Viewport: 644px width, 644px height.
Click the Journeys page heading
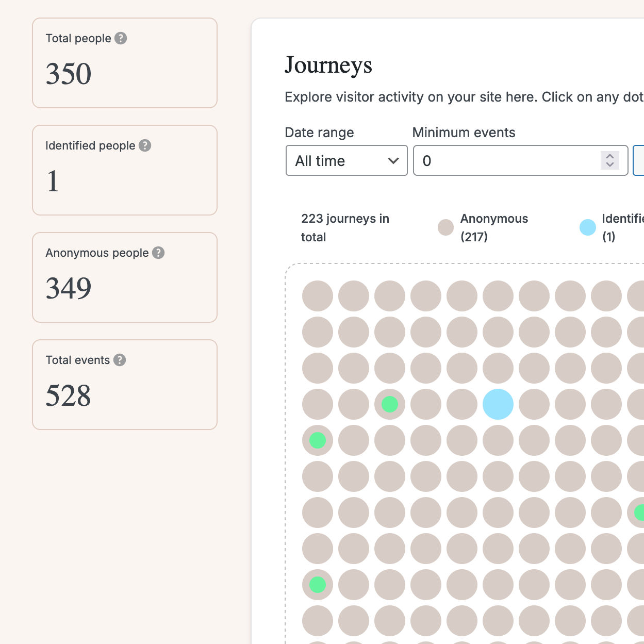[x=328, y=65]
